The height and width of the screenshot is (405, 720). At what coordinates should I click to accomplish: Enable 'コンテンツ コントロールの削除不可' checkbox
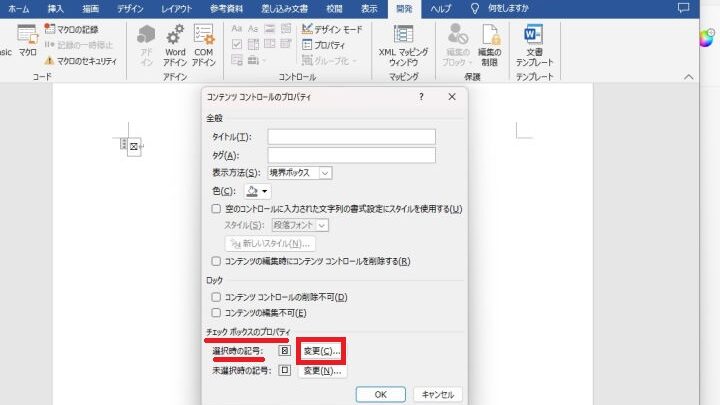click(216, 297)
